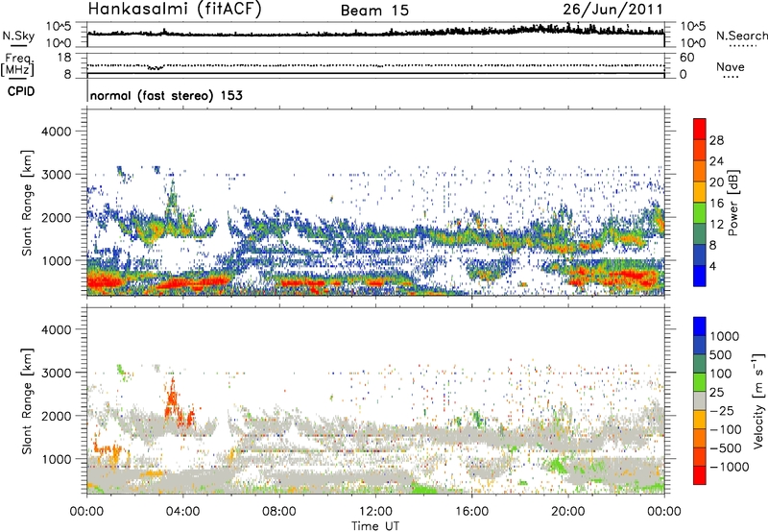Click the 'N.Search' legend label

coord(741,36)
